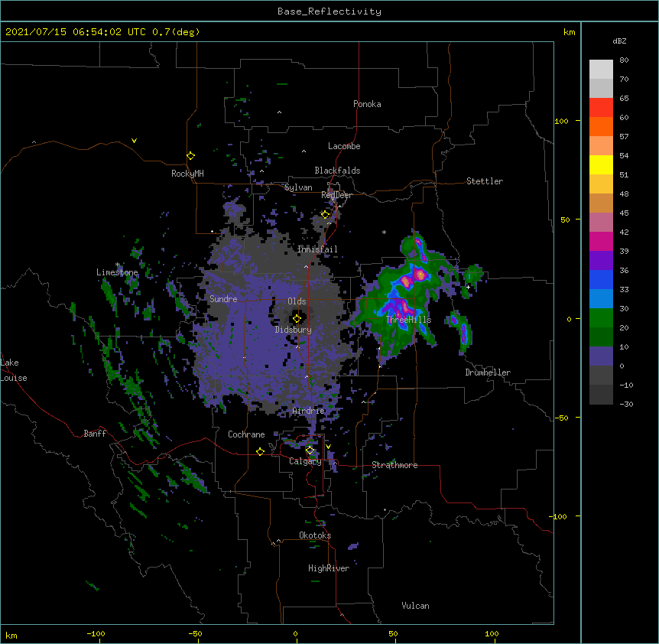
Task: Click the km label at bottom left
Action: [11, 635]
